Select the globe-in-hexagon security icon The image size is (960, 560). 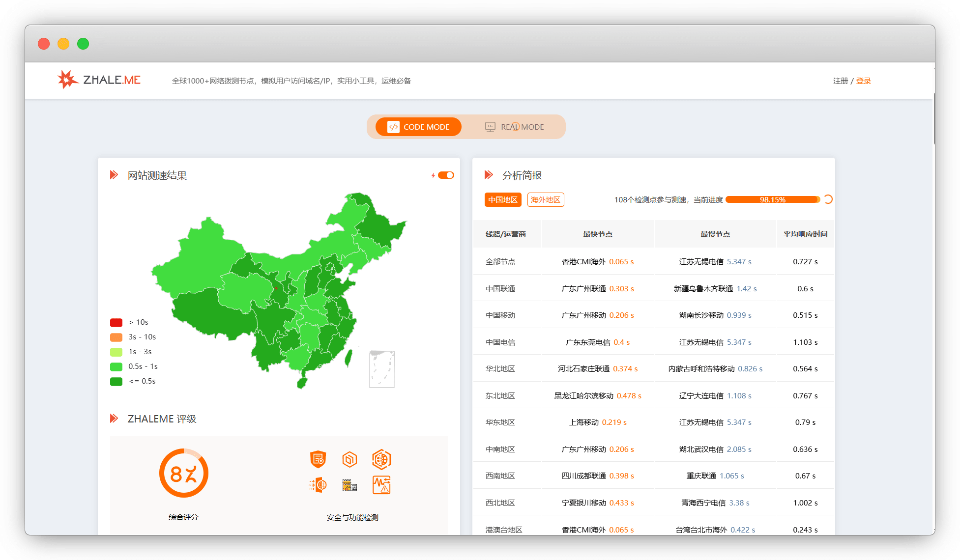point(382,459)
